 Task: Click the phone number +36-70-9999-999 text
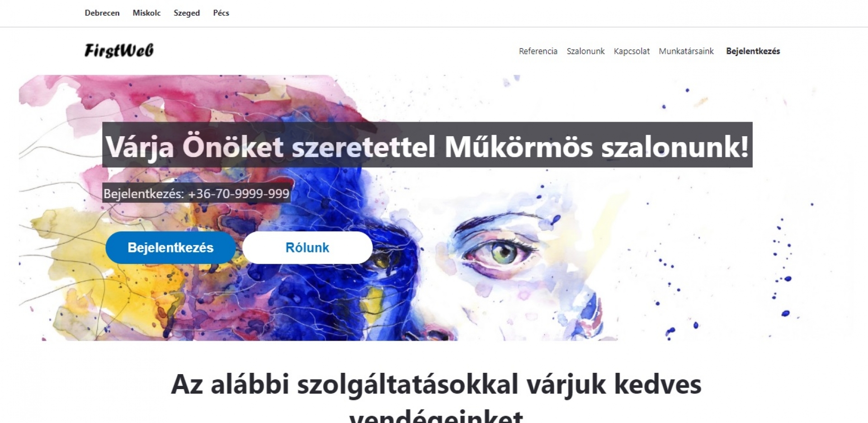point(239,194)
